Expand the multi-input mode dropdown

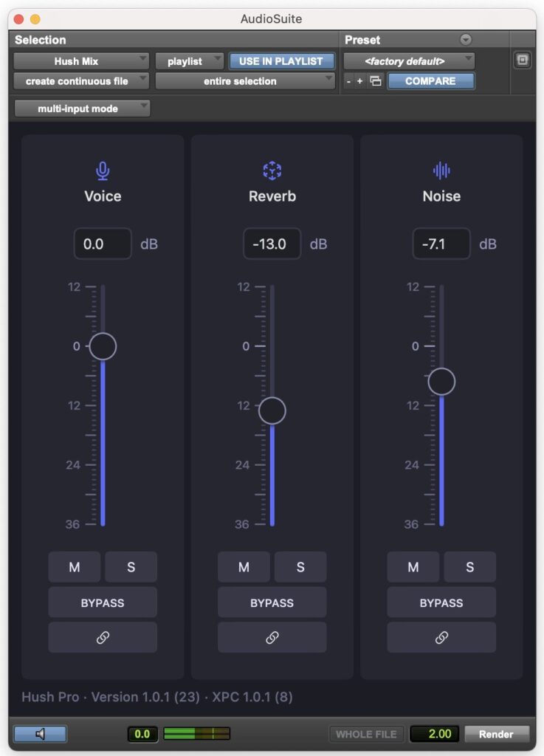click(83, 109)
